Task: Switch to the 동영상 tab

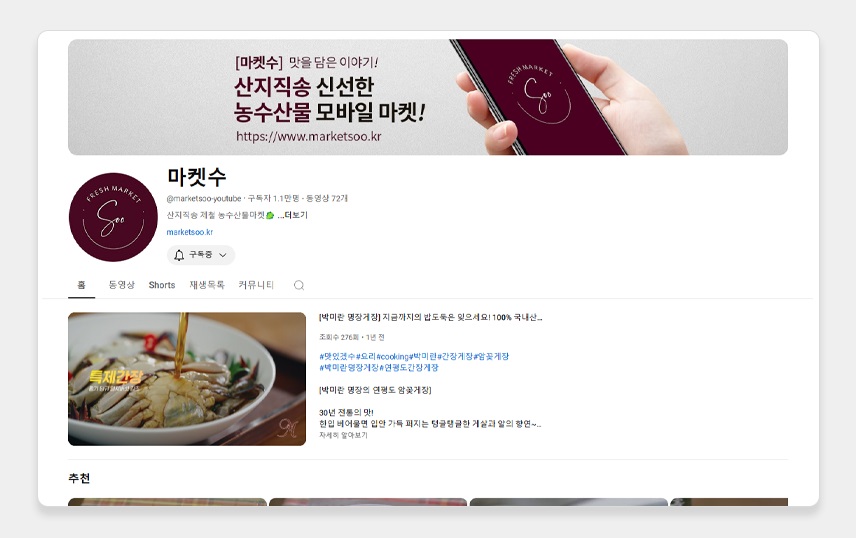Action: 121,285
